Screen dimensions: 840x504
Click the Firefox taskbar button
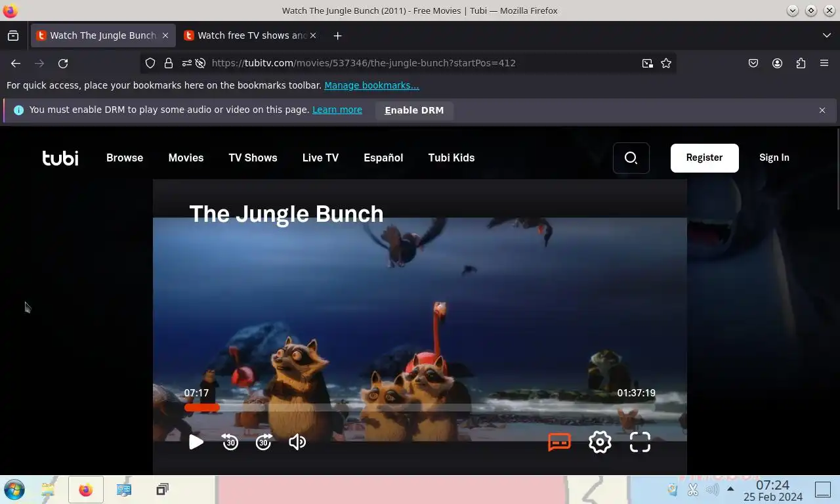coord(85,490)
